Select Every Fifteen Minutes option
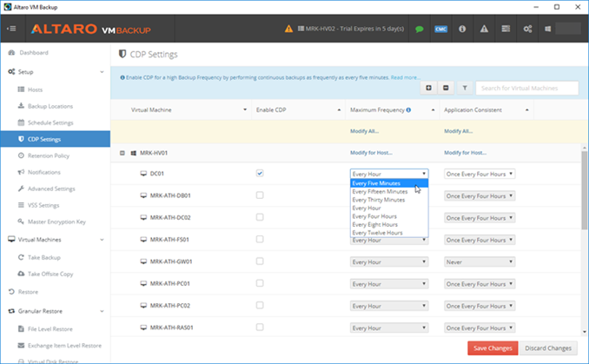The width and height of the screenshot is (589, 364). tap(389, 192)
